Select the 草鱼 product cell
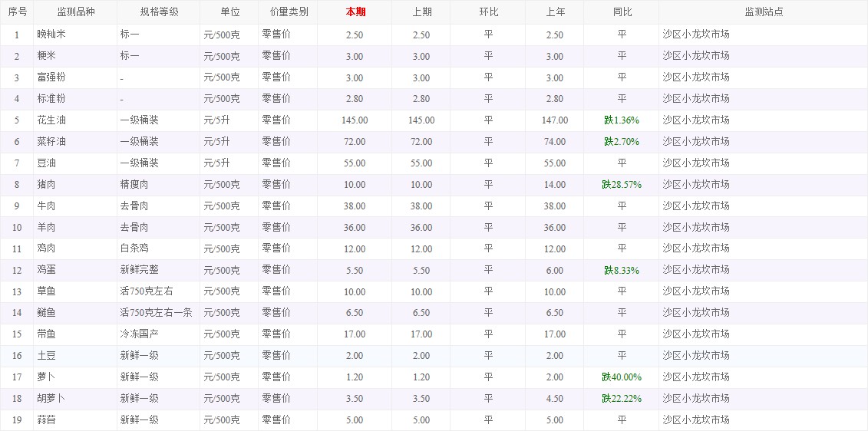The image size is (868, 431). click(75, 291)
